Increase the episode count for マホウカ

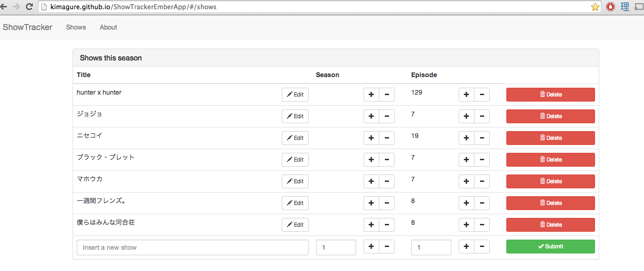(x=466, y=181)
